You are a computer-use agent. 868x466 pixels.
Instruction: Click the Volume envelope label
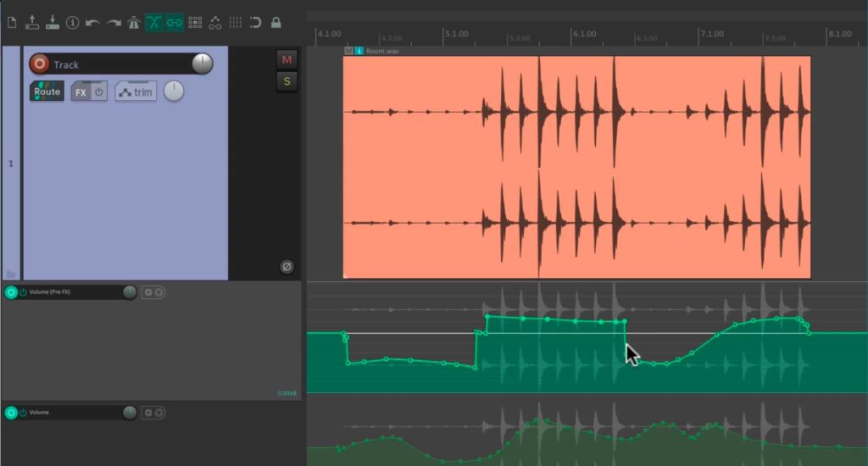[x=39, y=413]
